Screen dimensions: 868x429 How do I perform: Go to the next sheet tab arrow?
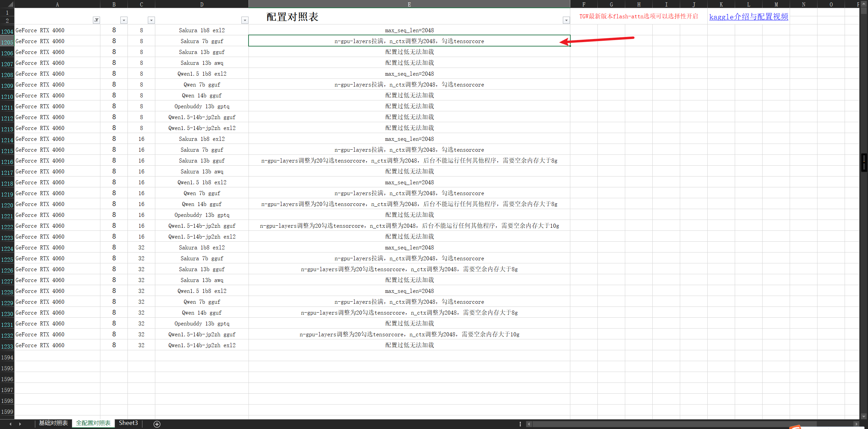click(20, 424)
